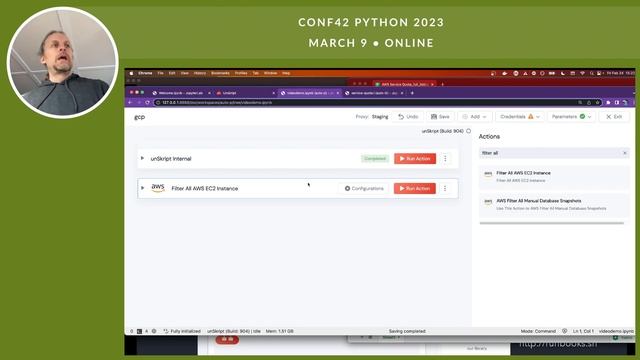
Task: Open the History menu in the macOS menu bar
Action: pos(200,73)
